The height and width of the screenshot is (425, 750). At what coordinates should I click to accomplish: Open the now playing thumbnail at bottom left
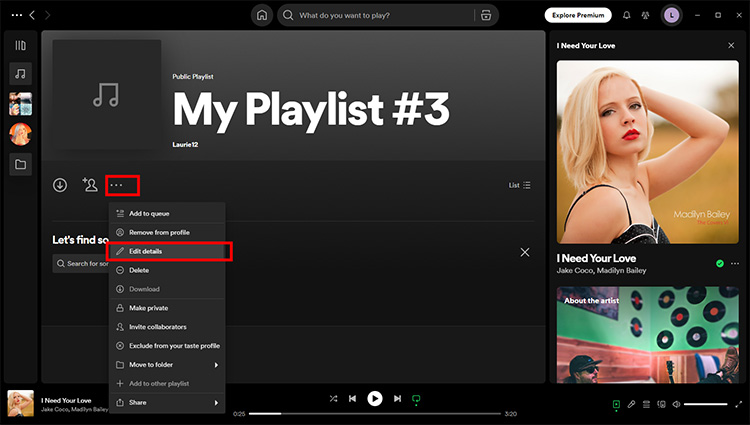pos(21,403)
